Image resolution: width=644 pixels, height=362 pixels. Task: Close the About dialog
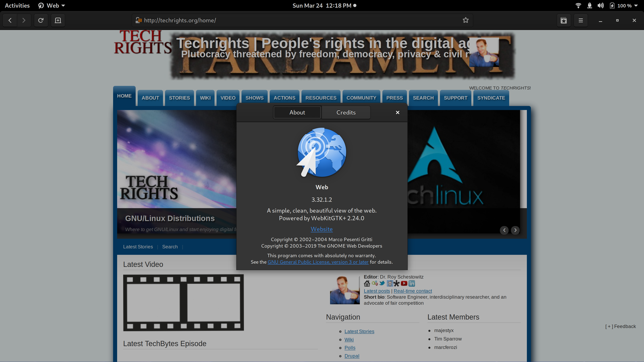coord(397,112)
